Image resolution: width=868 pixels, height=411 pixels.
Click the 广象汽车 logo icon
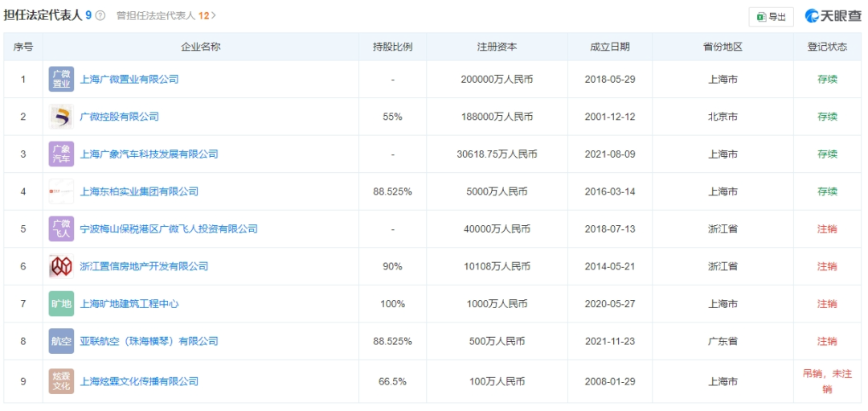[x=61, y=154]
